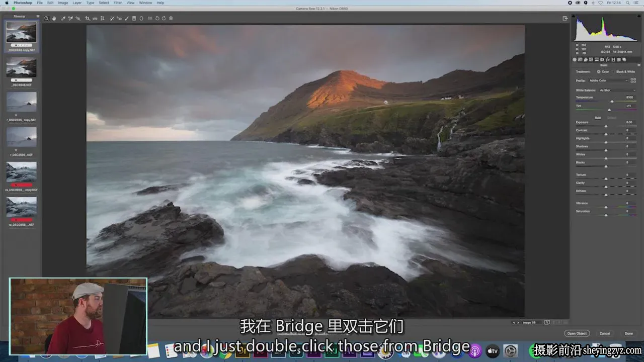This screenshot has width=644, height=362.
Task: Click Open Object button
Action: coord(577,333)
